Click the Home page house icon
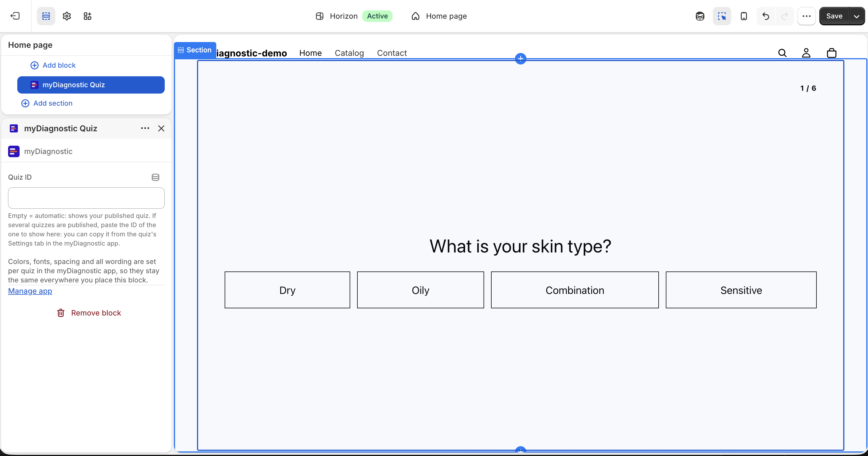 point(416,16)
